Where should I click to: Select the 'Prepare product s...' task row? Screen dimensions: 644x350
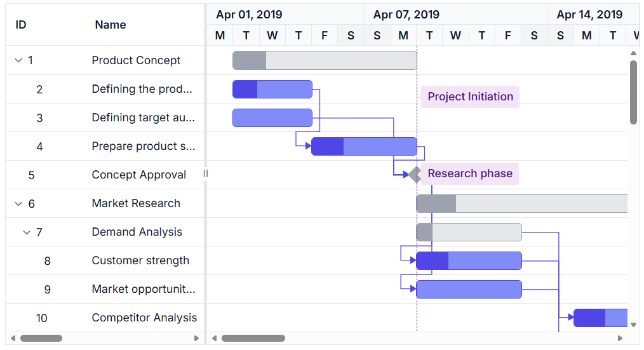click(105, 146)
